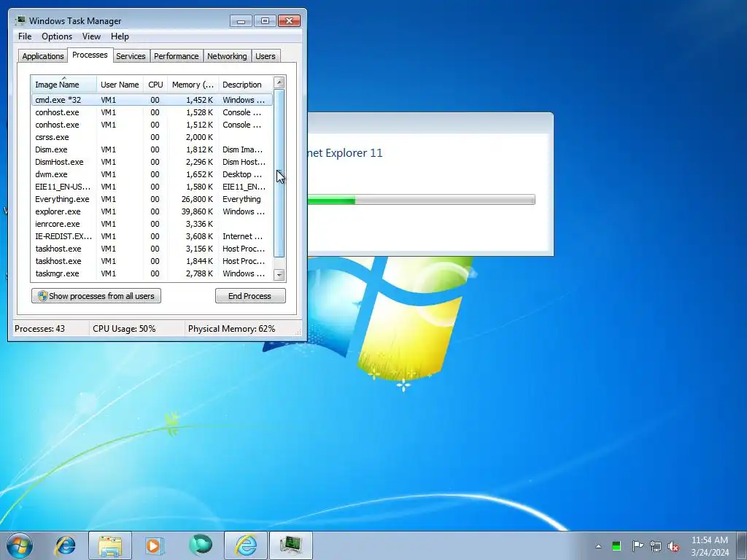Click the Show desktop strip
Viewport: 747px width, 560px height.
743,545
